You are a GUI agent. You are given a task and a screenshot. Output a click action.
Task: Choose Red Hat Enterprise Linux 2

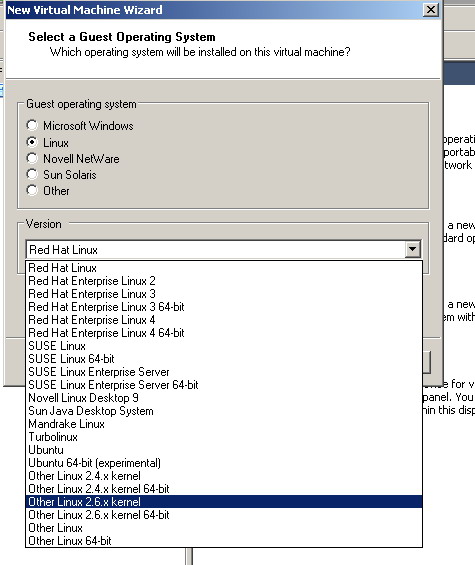(x=224, y=281)
